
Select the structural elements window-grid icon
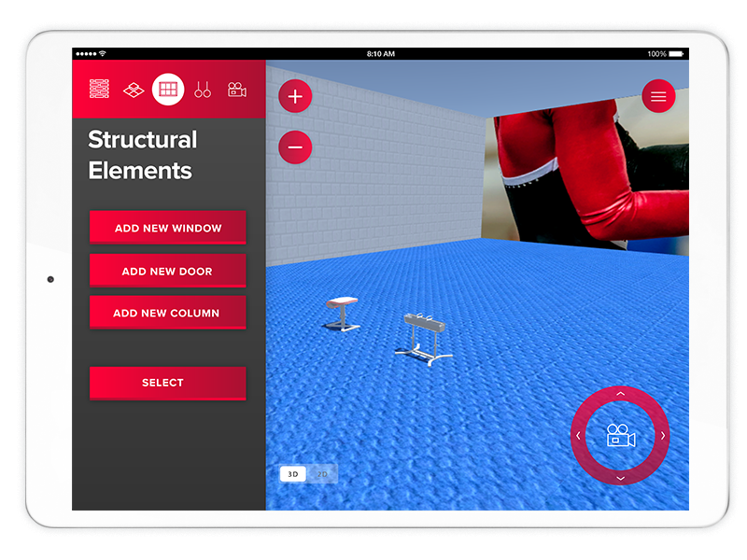pyautogui.click(x=168, y=90)
